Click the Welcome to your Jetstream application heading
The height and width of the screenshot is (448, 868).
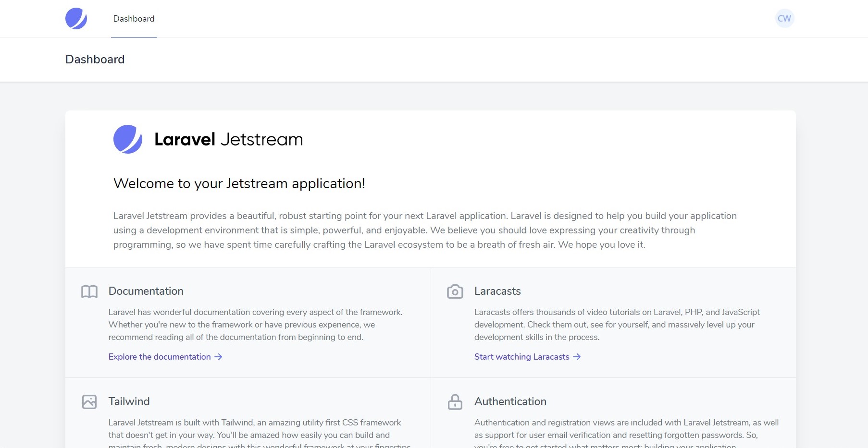click(239, 183)
